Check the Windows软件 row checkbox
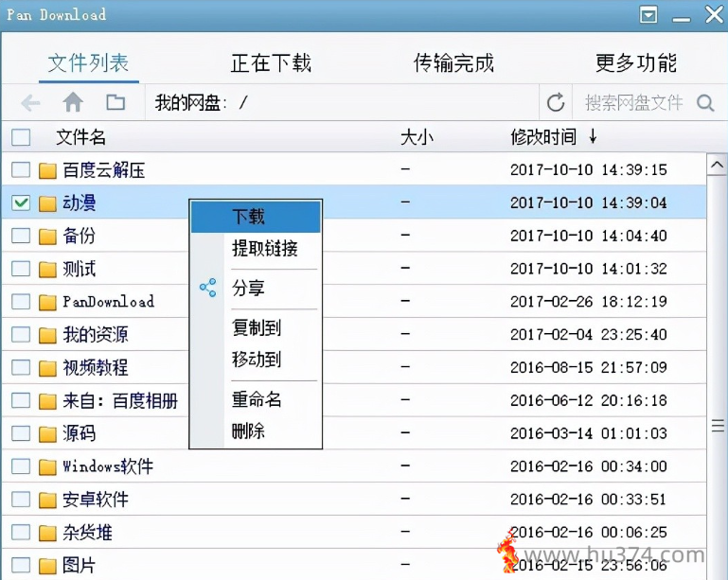728x580 pixels. 21,466
